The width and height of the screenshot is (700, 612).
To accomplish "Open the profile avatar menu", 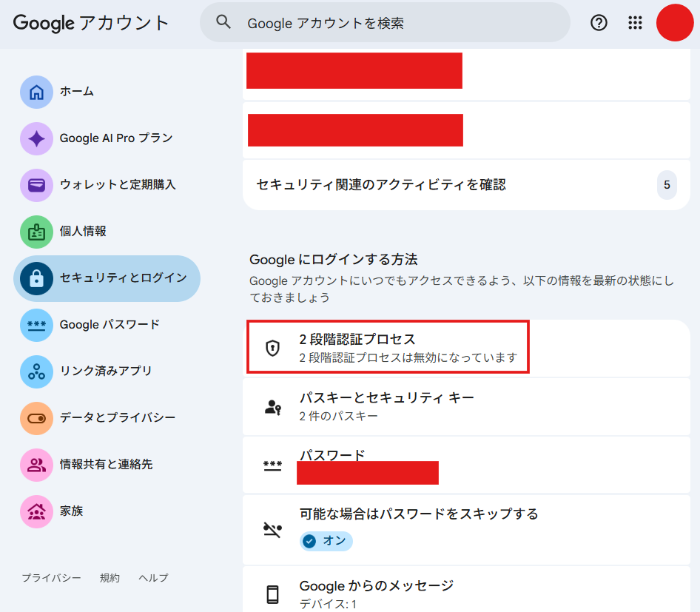I will pyautogui.click(x=675, y=23).
